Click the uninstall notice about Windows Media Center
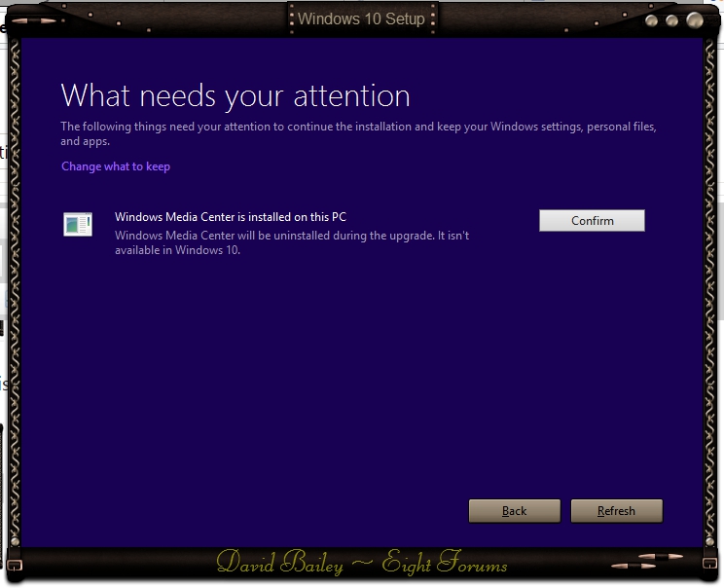Image resolution: width=724 pixels, height=588 pixels. (292, 242)
